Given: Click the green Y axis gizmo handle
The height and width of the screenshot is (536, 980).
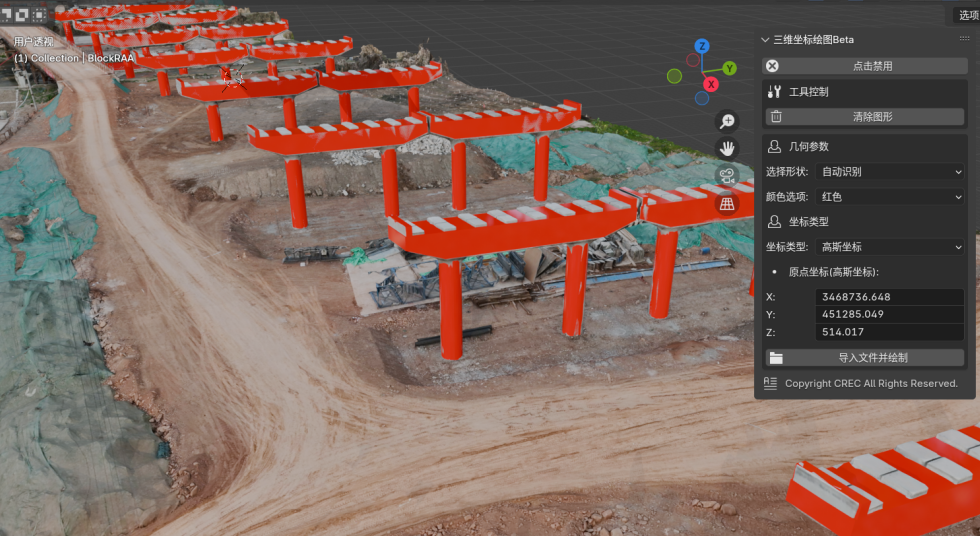Looking at the screenshot, I should click(730, 68).
